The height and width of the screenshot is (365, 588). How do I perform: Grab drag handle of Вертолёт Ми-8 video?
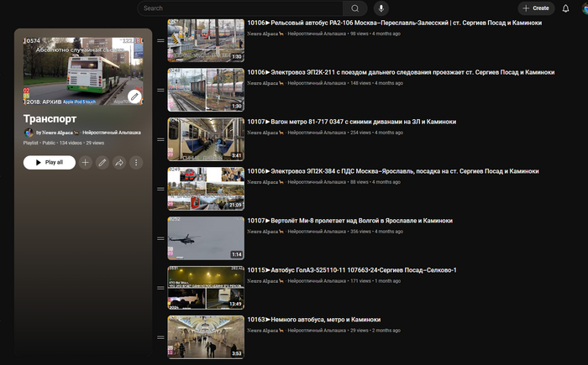click(x=160, y=238)
